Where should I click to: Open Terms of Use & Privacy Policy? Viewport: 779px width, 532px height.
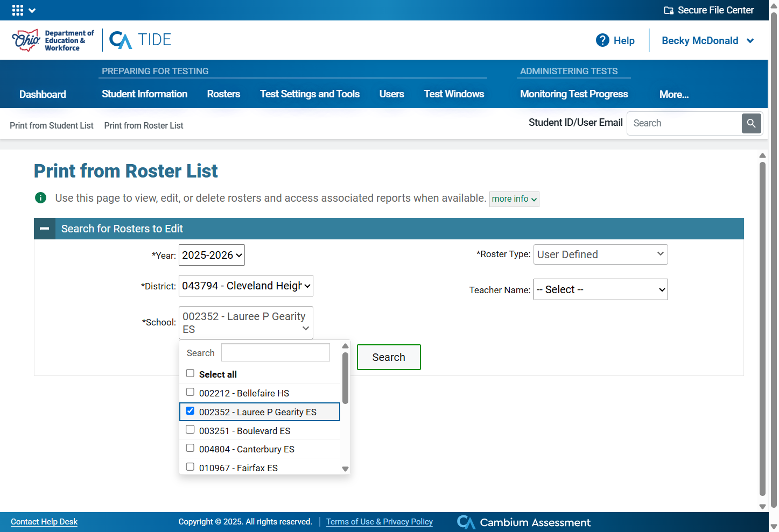[380, 522]
